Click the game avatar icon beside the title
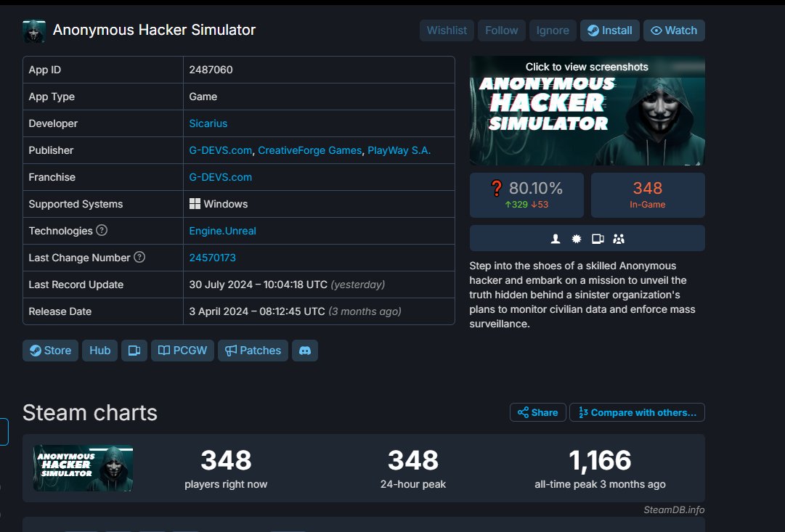 coord(34,30)
